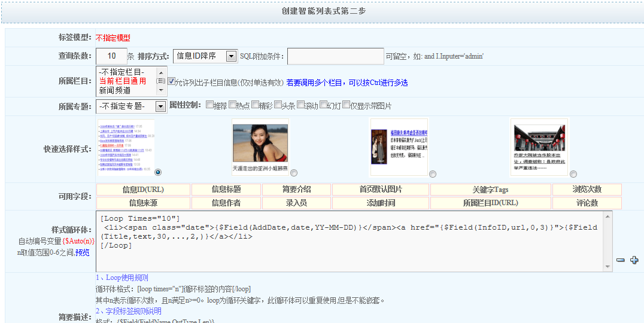Insert the 信息标题 field button
Screen dimensions: 644x323
pos(226,190)
